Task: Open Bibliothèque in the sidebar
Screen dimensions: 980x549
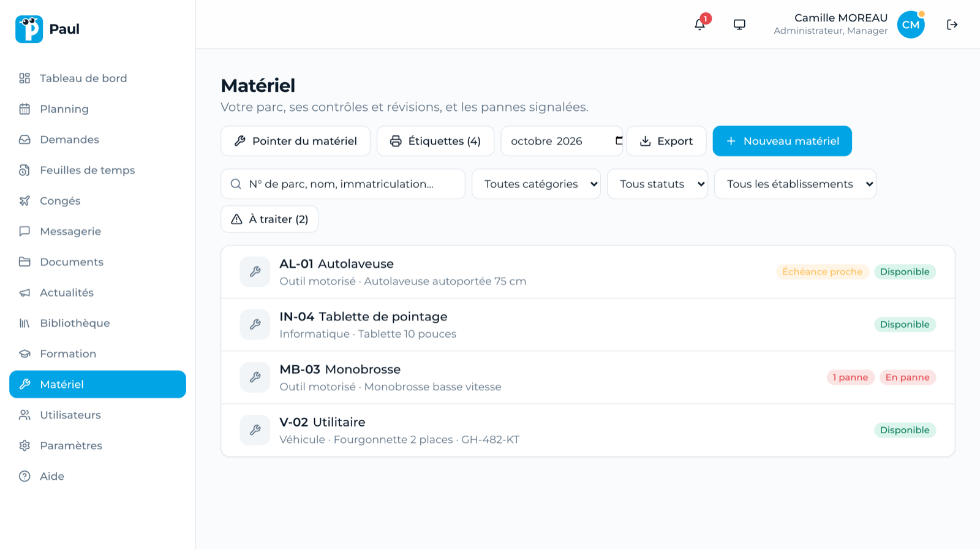Action: pos(97,324)
